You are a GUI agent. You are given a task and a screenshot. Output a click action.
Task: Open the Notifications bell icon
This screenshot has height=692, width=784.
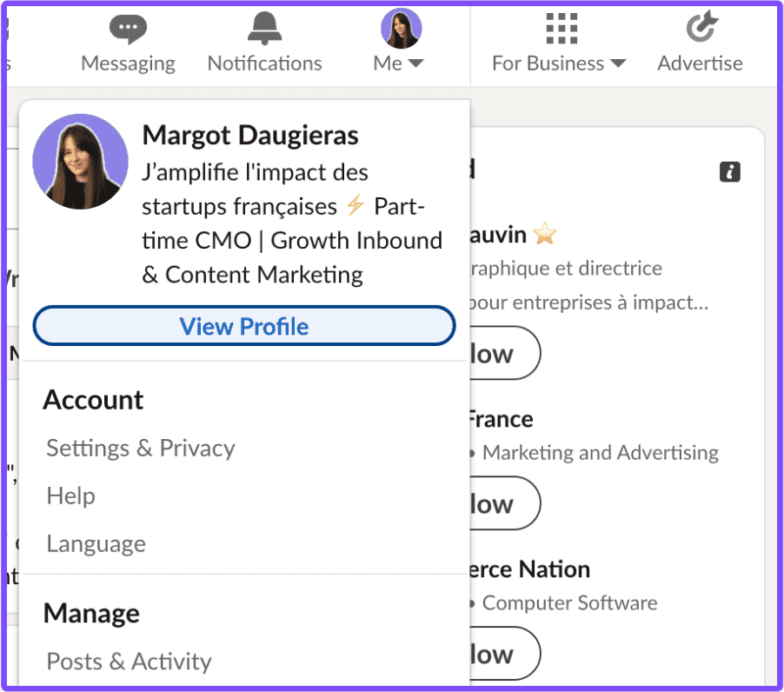coord(264,28)
